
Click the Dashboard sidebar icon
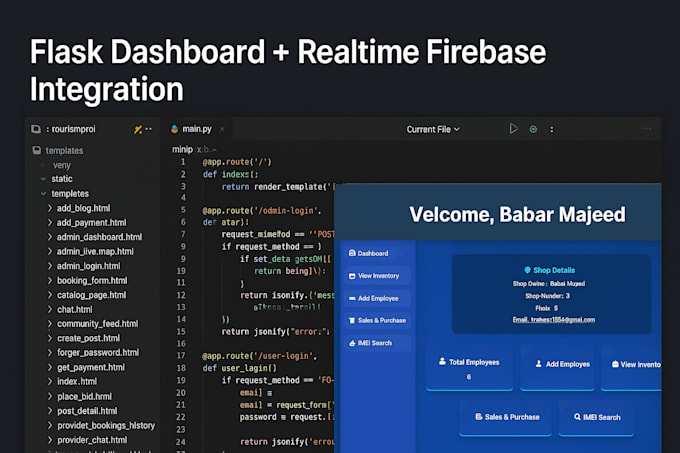pos(352,253)
